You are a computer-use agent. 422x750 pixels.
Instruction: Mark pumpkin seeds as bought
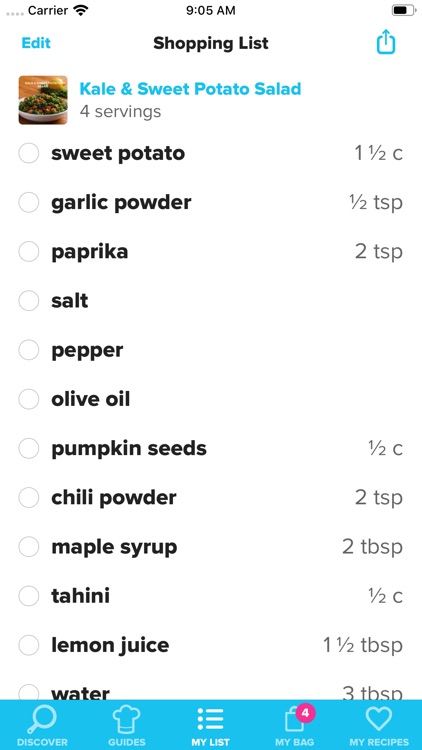pos(29,448)
